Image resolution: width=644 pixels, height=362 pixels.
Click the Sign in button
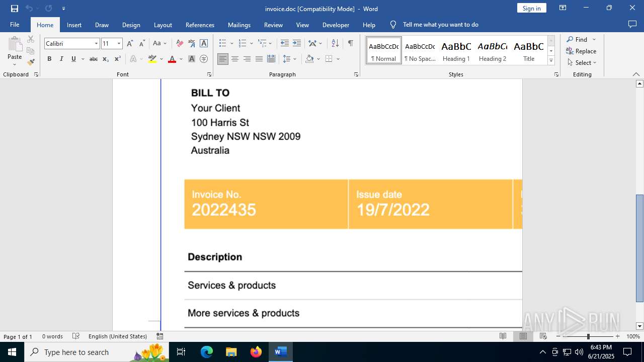[532, 8]
